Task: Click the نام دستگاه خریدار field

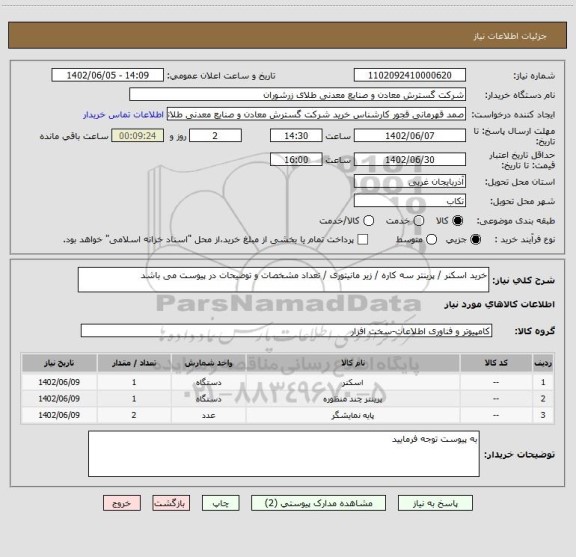Action: (298, 95)
